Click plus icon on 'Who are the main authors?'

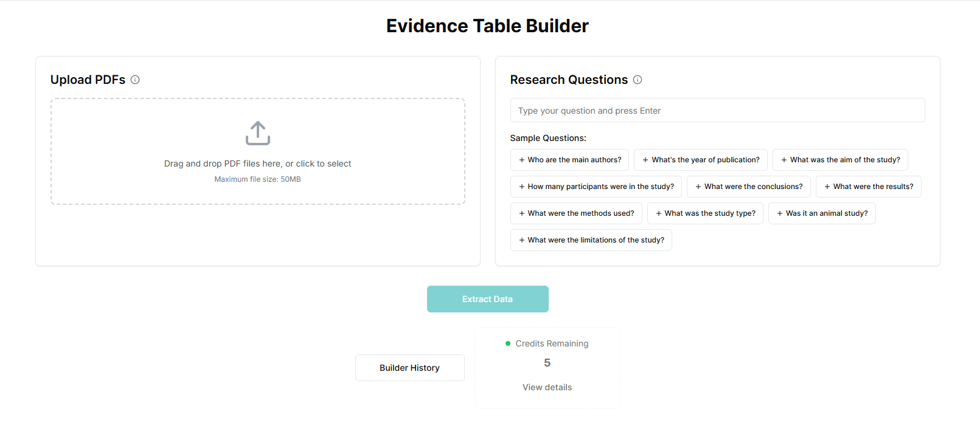pyautogui.click(x=521, y=160)
